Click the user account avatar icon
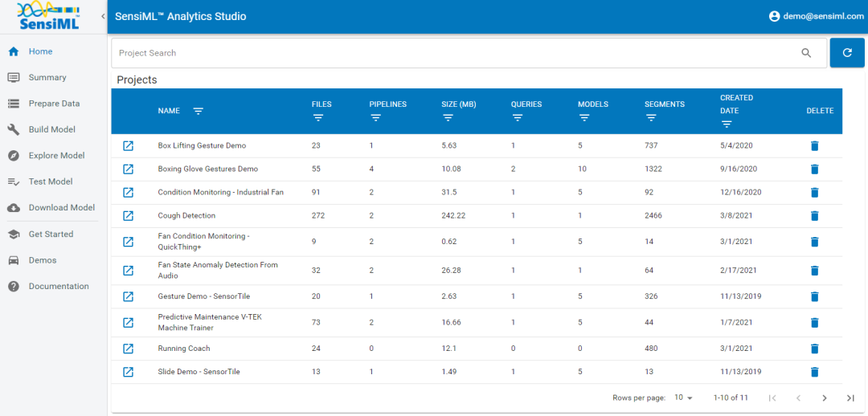The image size is (868, 416). tap(775, 16)
